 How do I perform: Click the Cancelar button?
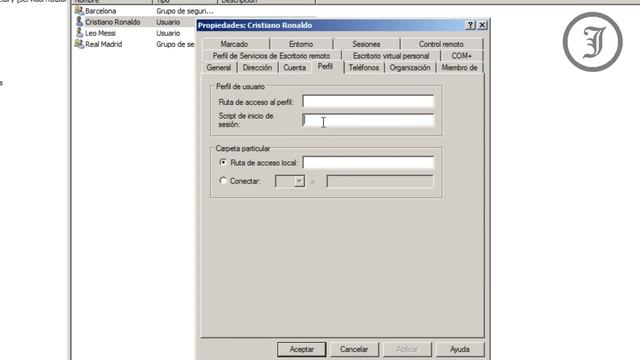click(x=354, y=349)
